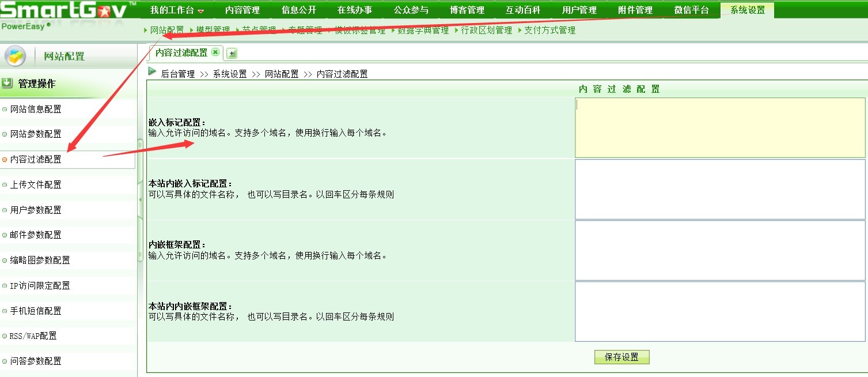This screenshot has height=377, width=868.
Task: Click the colorful cube 网站配置 icon
Action: click(x=16, y=56)
